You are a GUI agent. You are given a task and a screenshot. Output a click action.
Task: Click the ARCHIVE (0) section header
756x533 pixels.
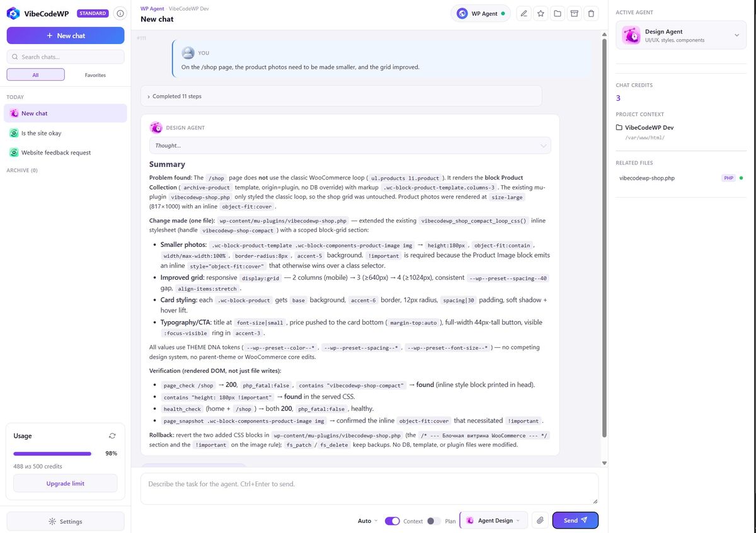click(22, 170)
